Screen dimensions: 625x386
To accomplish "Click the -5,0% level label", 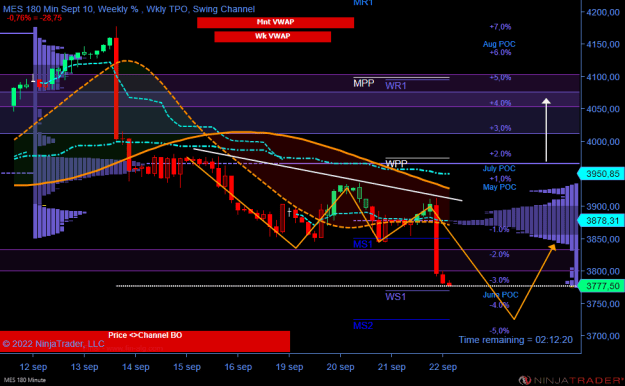I will coord(499,331).
